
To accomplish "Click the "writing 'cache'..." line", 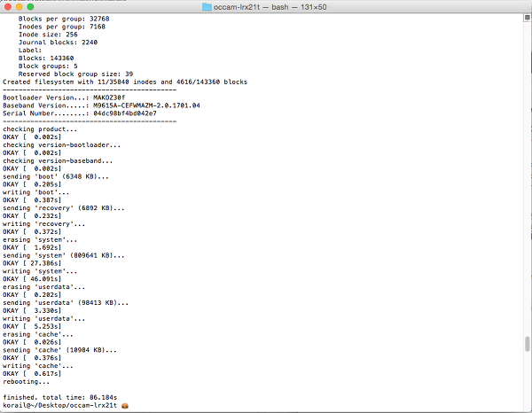I will [38, 366].
